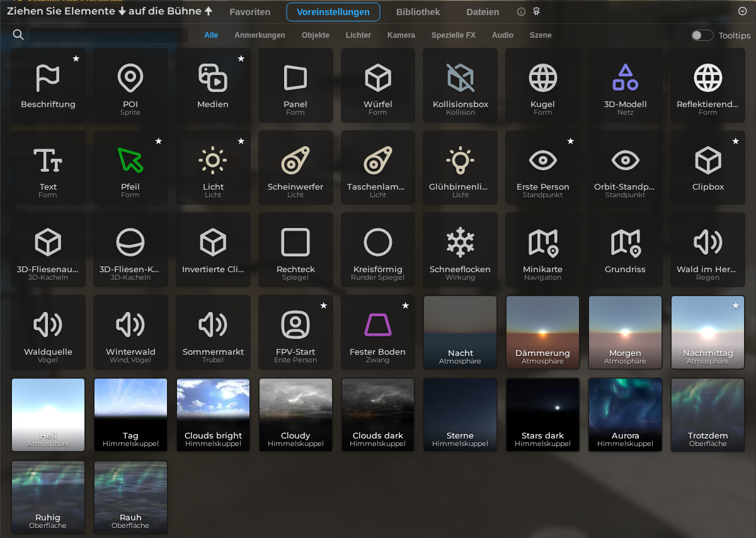Select the Panel form preset
Viewport: 756px width, 538px height.
coord(295,86)
